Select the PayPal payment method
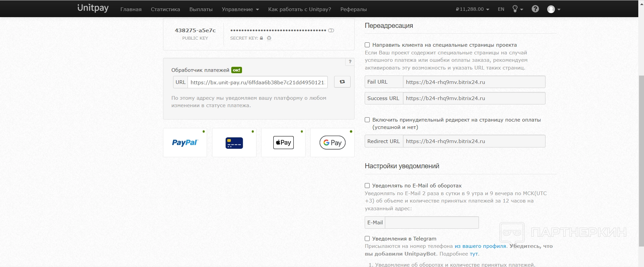The height and width of the screenshot is (267, 644). click(185, 142)
